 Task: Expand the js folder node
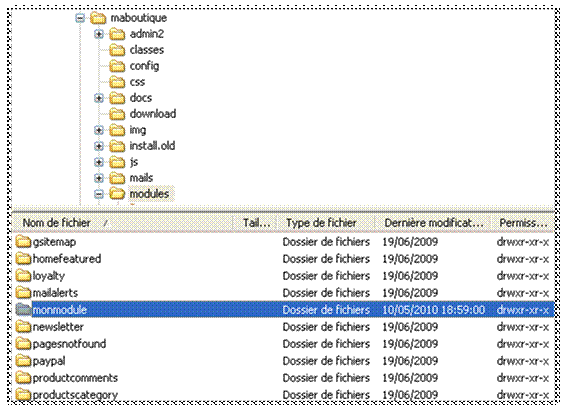[x=99, y=162]
